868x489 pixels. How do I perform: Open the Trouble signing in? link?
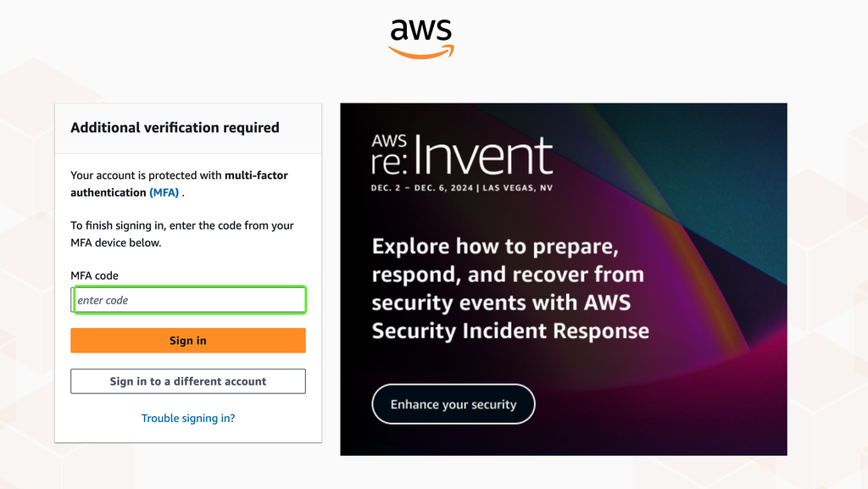pos(188,418)
